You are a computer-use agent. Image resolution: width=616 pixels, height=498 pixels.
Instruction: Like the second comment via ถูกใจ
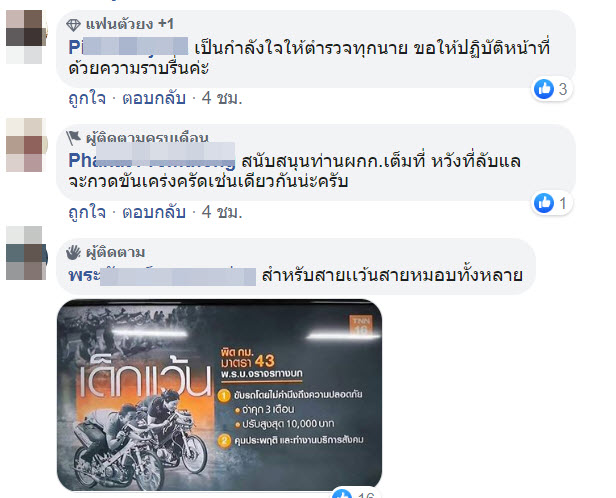point(87,212)
